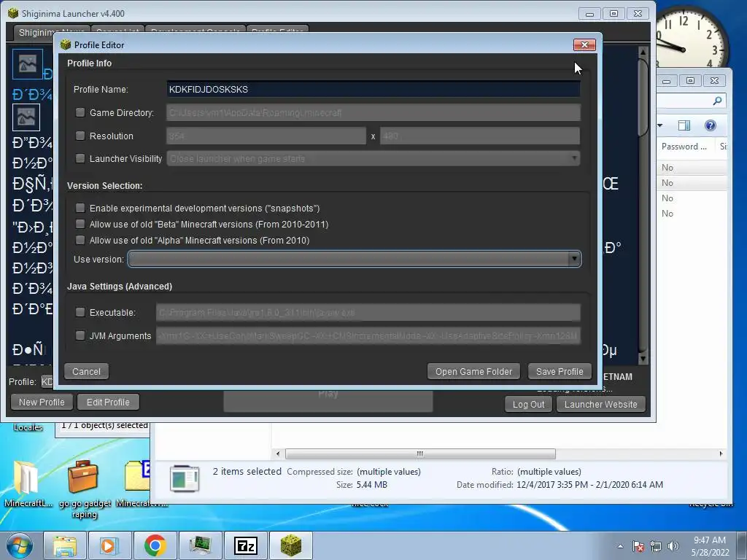
Task: Click the Password column header
Action: tap(686, 146)
